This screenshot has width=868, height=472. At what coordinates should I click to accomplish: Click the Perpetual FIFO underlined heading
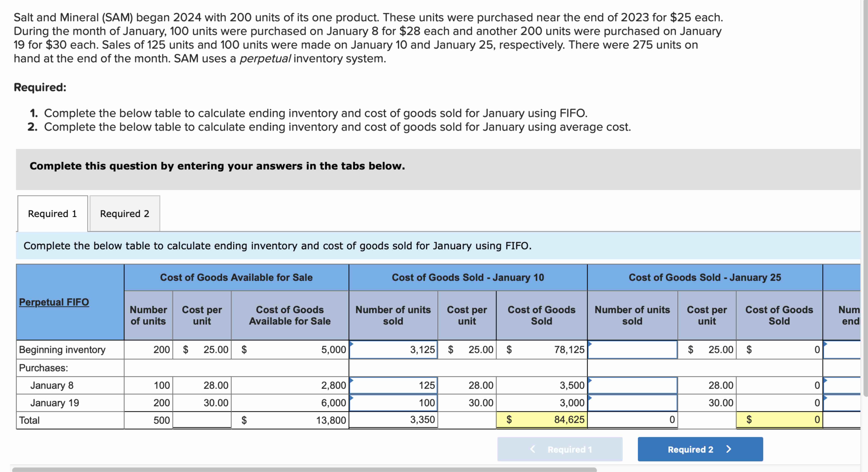tap(54, 303)
